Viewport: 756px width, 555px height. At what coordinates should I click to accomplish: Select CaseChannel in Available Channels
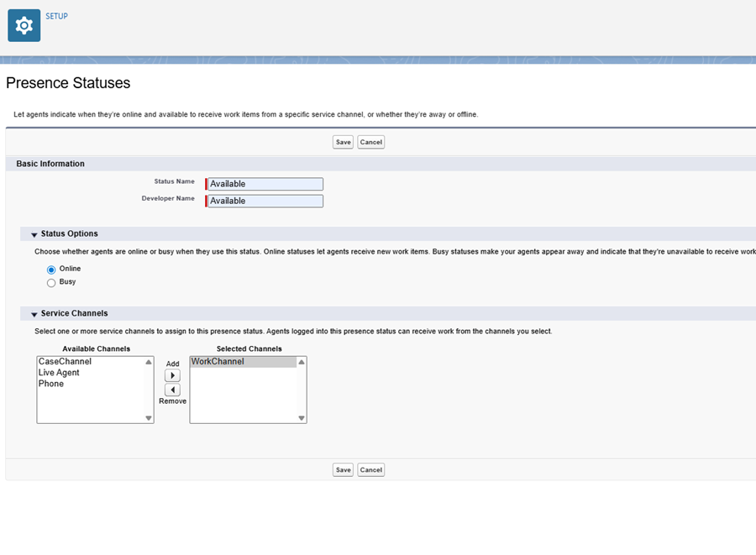tap(65, 361)
